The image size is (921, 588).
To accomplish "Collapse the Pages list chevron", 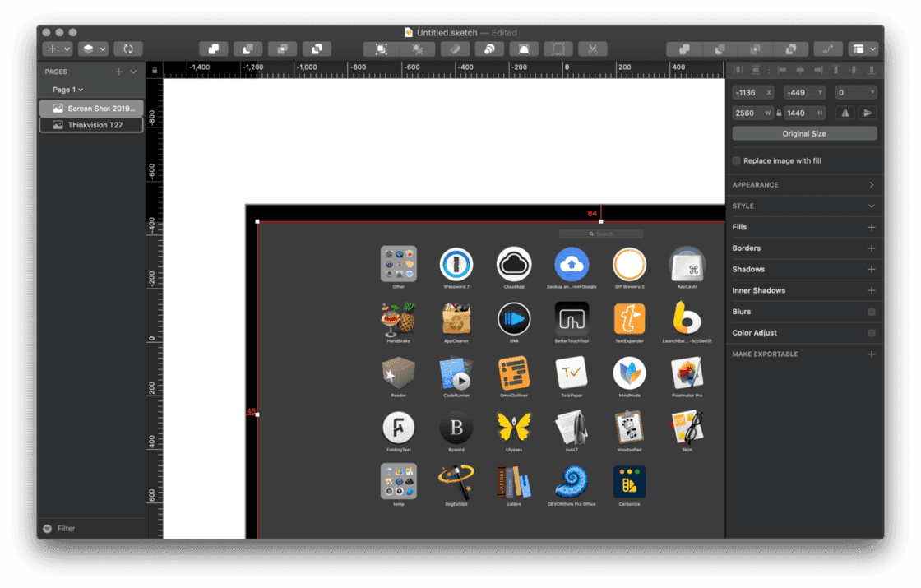I will (x=134, y=71).
